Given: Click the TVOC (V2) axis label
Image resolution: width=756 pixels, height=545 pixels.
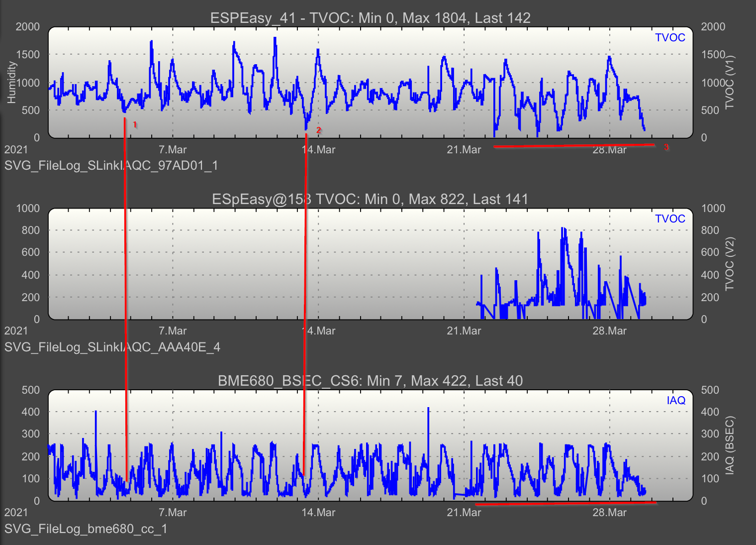Looking at the screenshot, I should (730, 264).
